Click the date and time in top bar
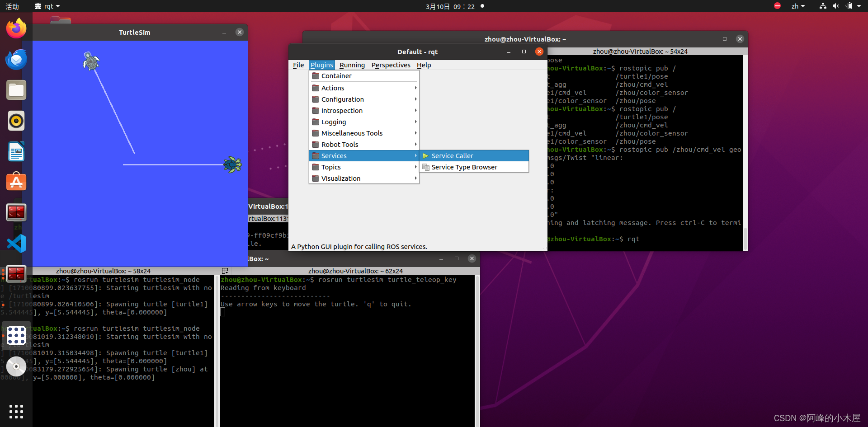Image resolution: width=868 pixels, height=427 pixels. (450, 6)
